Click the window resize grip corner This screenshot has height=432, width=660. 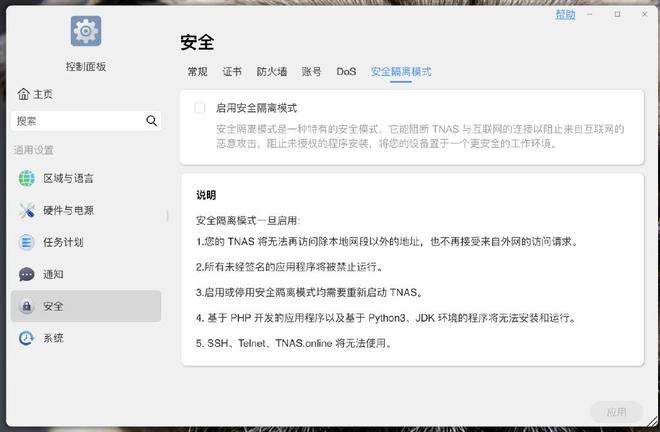[654, 421]
